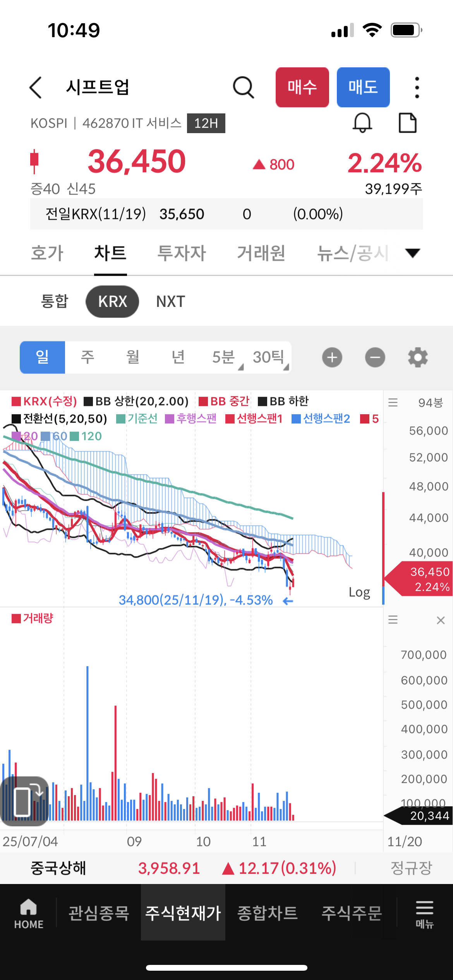Open 주식주문 in bottom navigation

pos(352,913)
